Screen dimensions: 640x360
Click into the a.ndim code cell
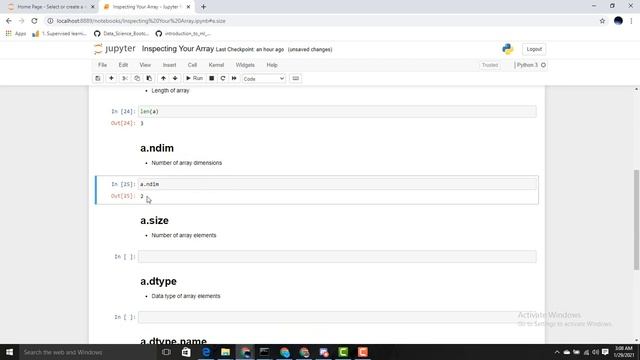(x=337, y=184)
